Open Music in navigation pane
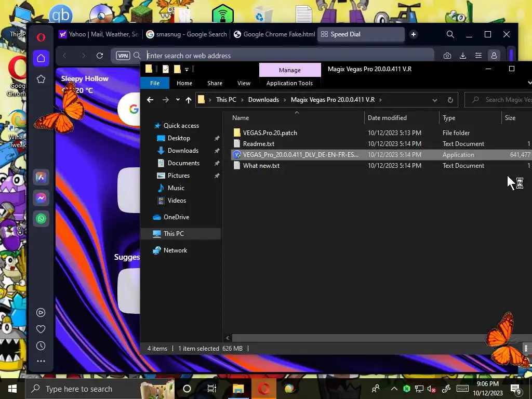Screen dimensions: 532x399 [x=176, y=188]
